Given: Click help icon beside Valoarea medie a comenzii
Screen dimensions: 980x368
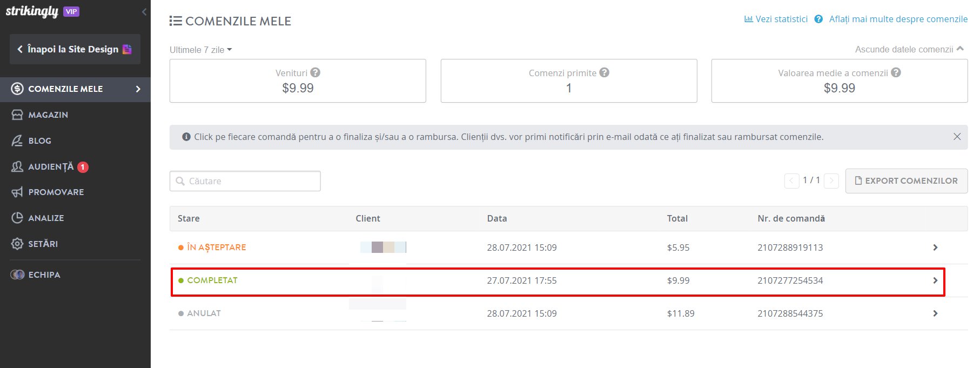Looking at the screenshot, I should [x=896, y=72].
